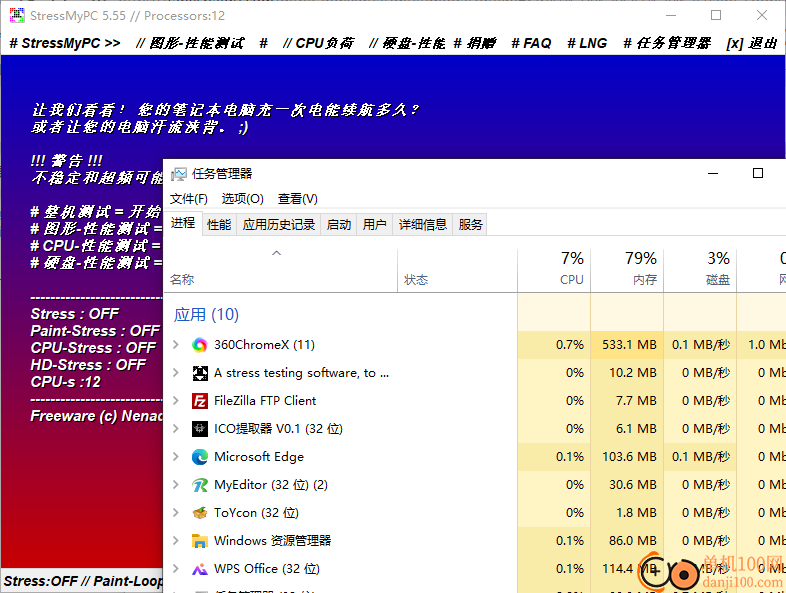Image resolution: width=786 pixels, height=593 pixels.
Task: Open the 文件(F) menu in Task Manager
Action: coord(188,199)
